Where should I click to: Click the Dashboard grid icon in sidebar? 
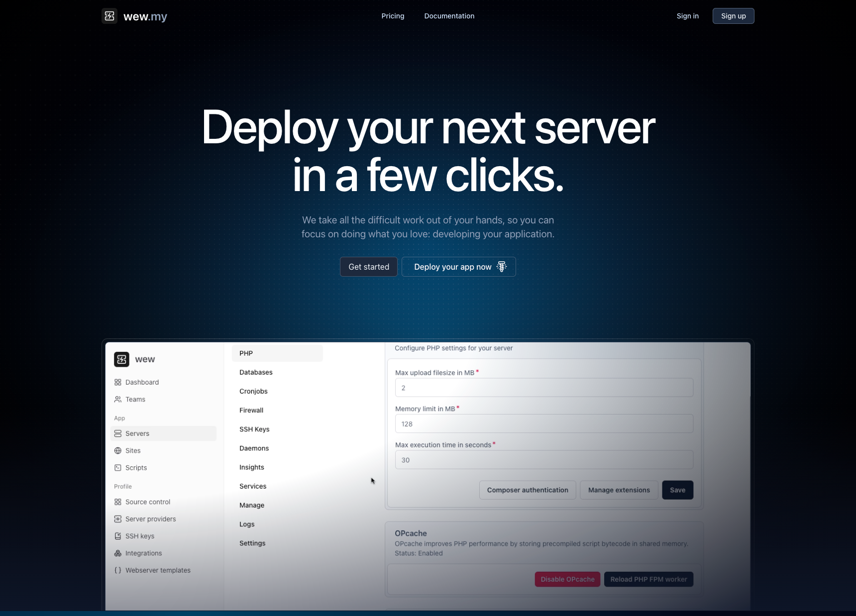[x=118, y=382]
